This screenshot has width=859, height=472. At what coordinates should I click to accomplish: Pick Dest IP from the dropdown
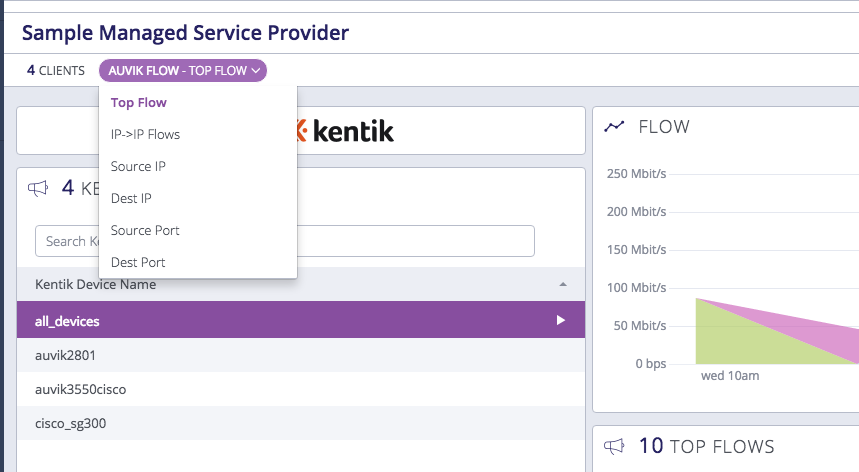(131, 198)
